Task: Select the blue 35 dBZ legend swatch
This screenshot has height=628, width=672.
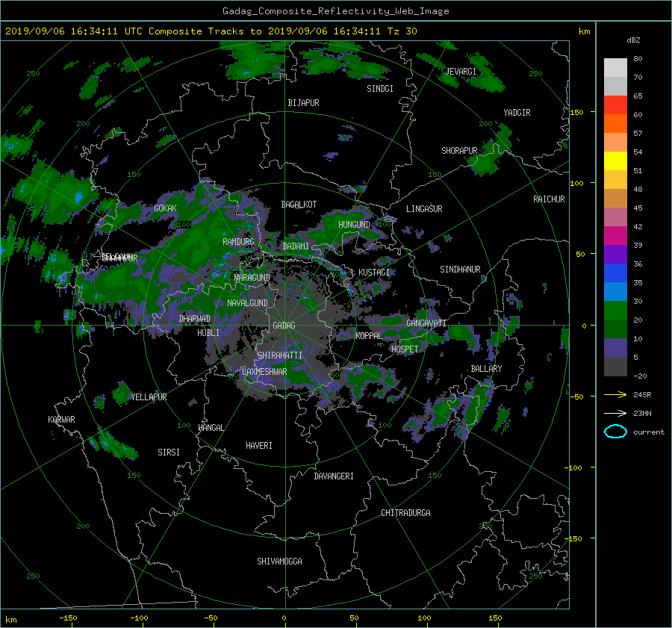Action: click(x=615, y=273)
